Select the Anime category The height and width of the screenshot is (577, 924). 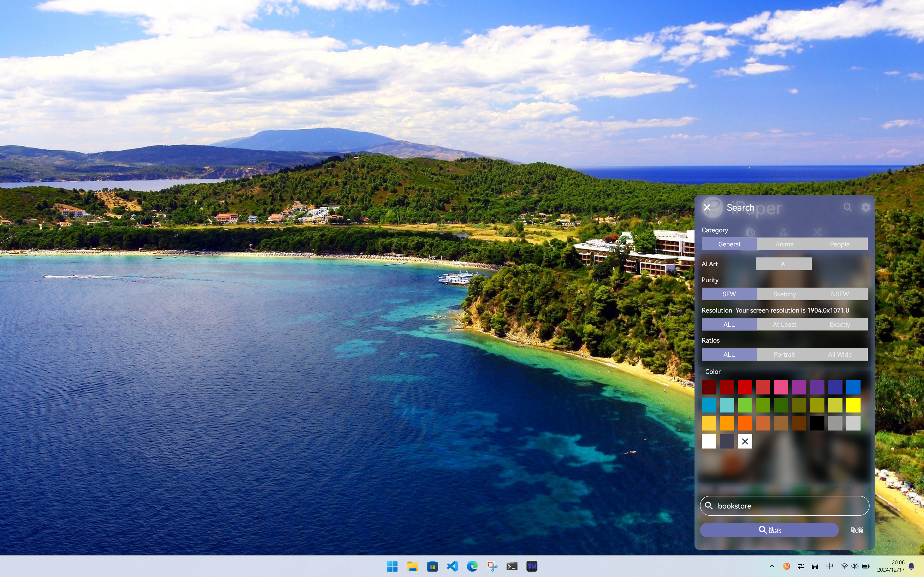pos(784,244)
